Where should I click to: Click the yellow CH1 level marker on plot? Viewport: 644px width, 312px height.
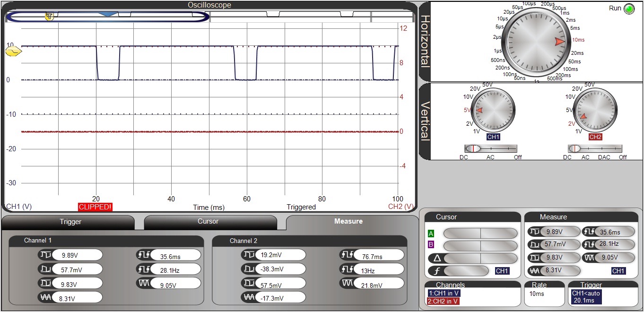click(x=14, y=51)
